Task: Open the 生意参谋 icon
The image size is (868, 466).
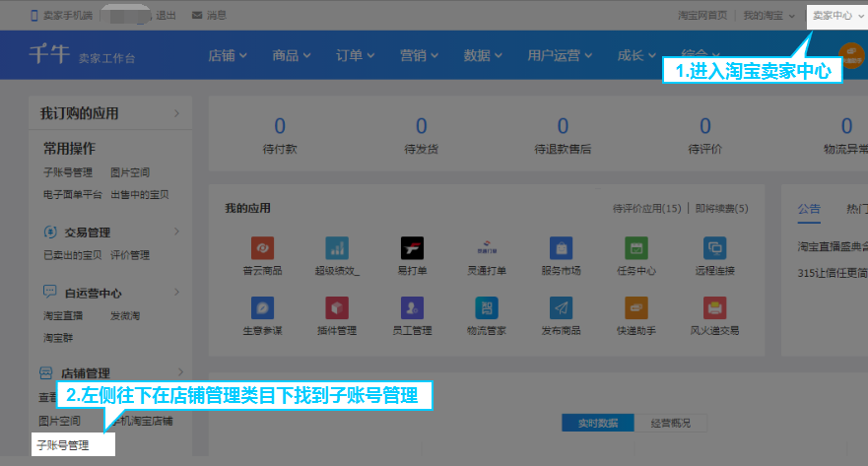Action: tap(263, 307)
